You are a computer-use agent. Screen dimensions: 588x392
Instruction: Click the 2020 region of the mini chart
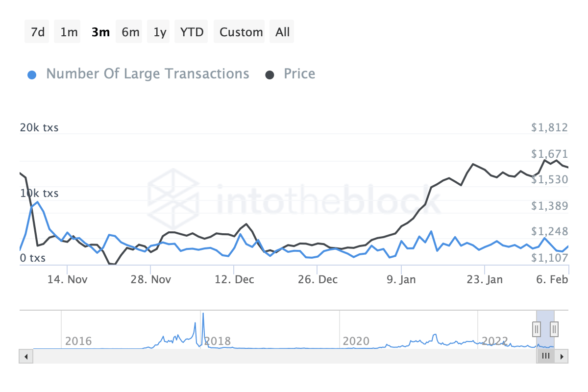(x=356, y=341)
